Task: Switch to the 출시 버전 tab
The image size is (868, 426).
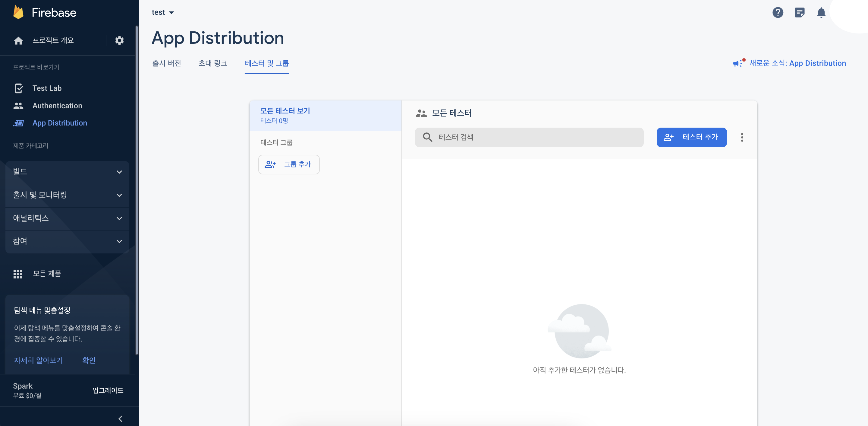Action: click(x=166, y=63)
